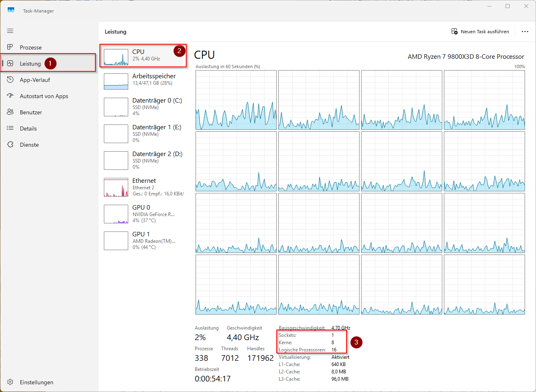Select the Leistung tab

pyautogui.click(x=49, y=64)
